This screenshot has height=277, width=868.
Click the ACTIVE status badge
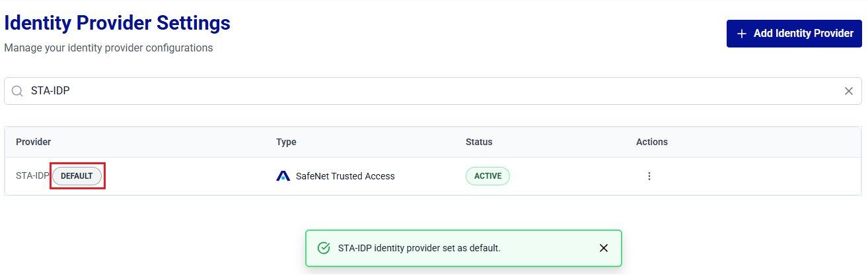488,176
